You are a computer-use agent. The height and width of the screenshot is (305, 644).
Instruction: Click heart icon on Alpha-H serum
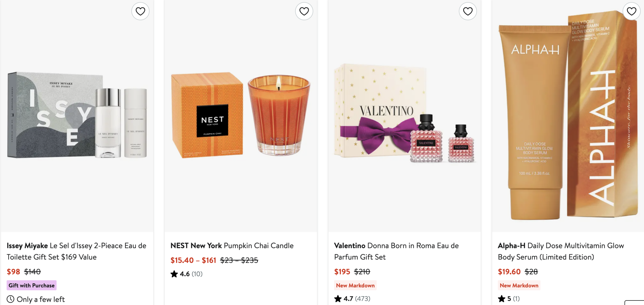(631, 11)
